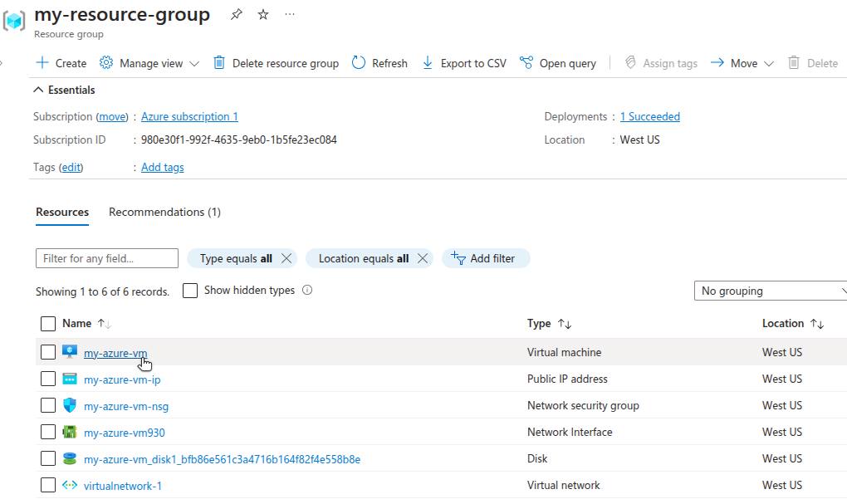Open the my-azure-vm resource link

click(x=115, y=353)
